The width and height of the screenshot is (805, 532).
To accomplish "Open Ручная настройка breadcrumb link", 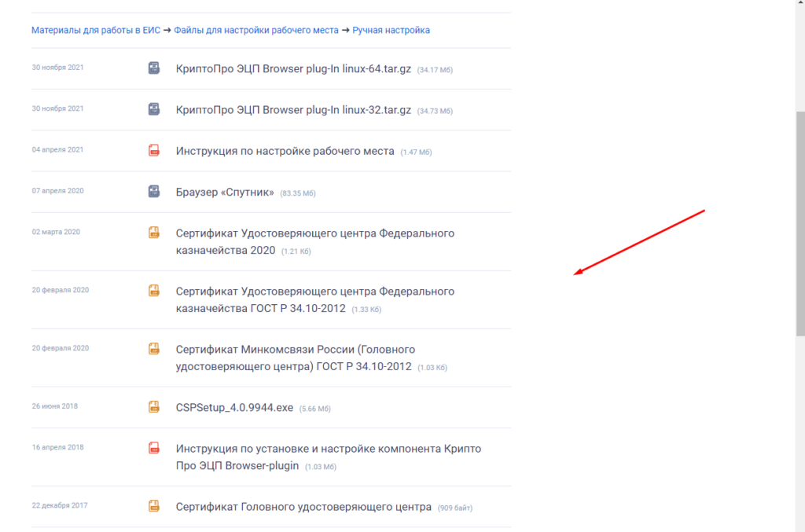I will (391, 31).
